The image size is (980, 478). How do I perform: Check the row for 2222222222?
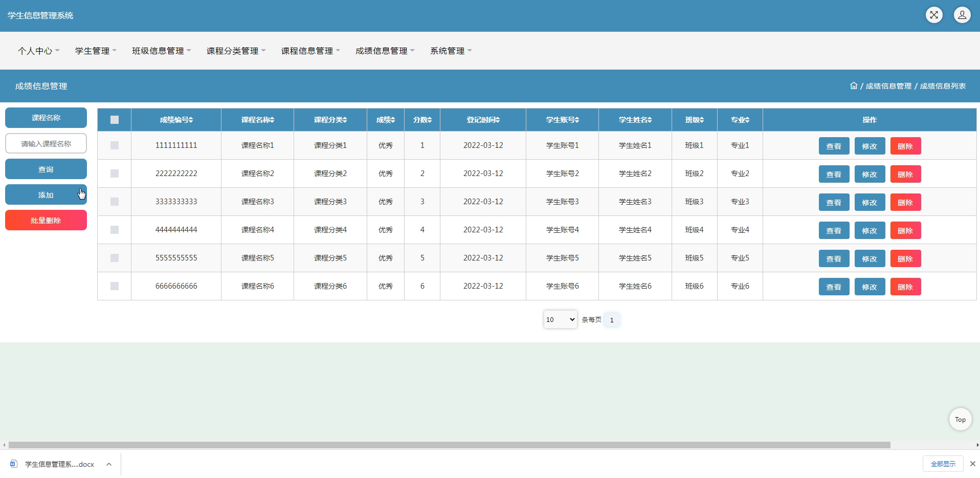pyautogui.click(x=115, y=173)
